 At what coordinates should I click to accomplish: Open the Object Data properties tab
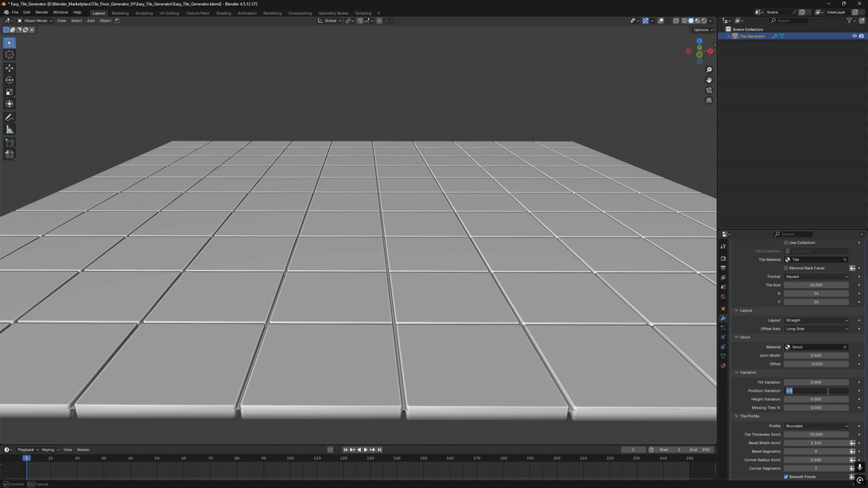coord(723,356)
